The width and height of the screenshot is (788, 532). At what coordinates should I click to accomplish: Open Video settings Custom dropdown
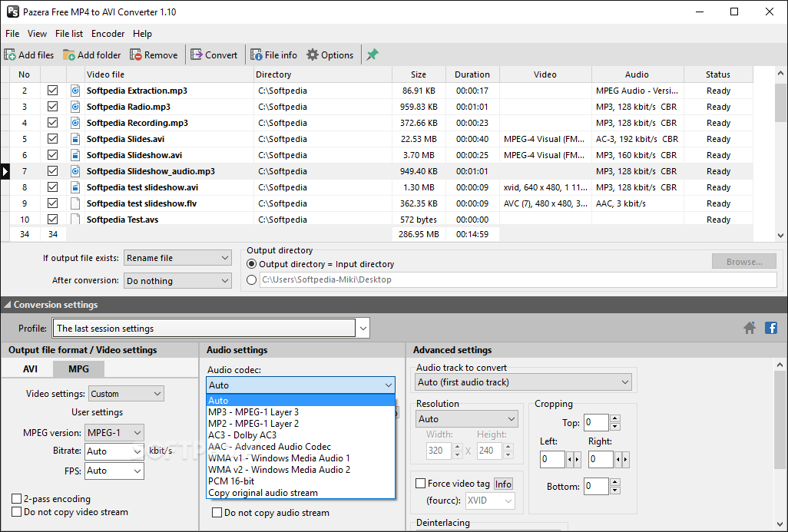tap(126, 394)
